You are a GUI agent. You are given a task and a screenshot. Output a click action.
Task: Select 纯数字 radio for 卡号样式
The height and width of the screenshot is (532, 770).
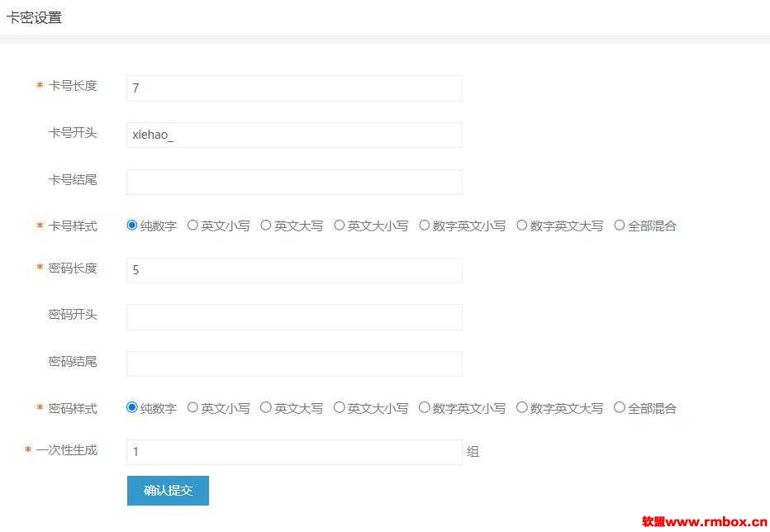tap(131, 225)
